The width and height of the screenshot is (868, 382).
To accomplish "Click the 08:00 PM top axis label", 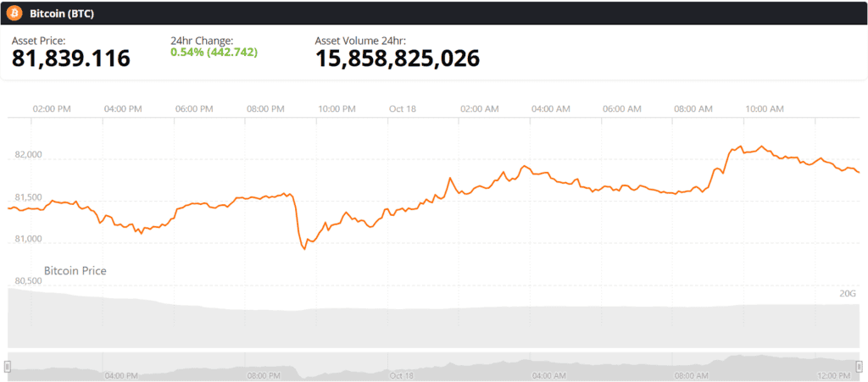I will tap(265, 109).
